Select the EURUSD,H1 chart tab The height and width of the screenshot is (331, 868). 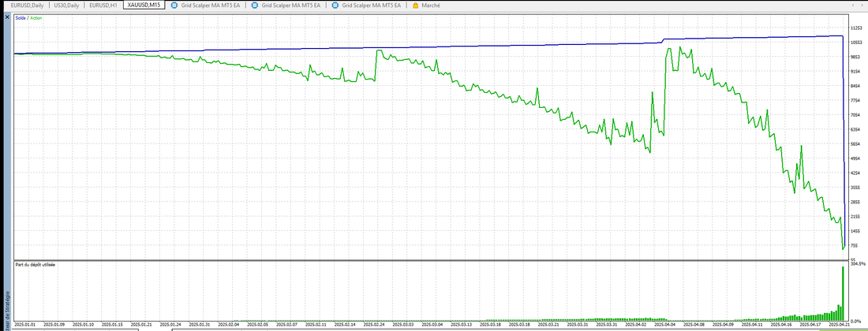pos(103,5)
